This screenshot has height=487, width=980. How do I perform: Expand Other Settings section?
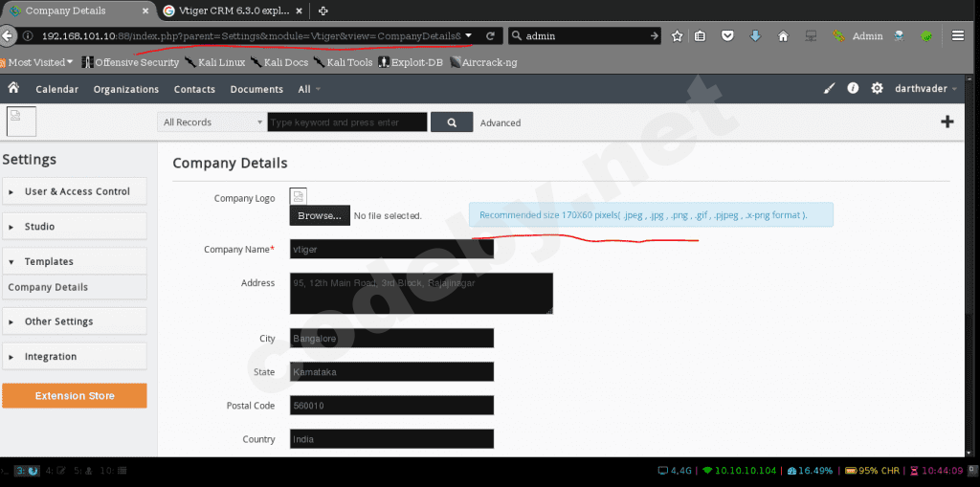(x=75, y=321)
